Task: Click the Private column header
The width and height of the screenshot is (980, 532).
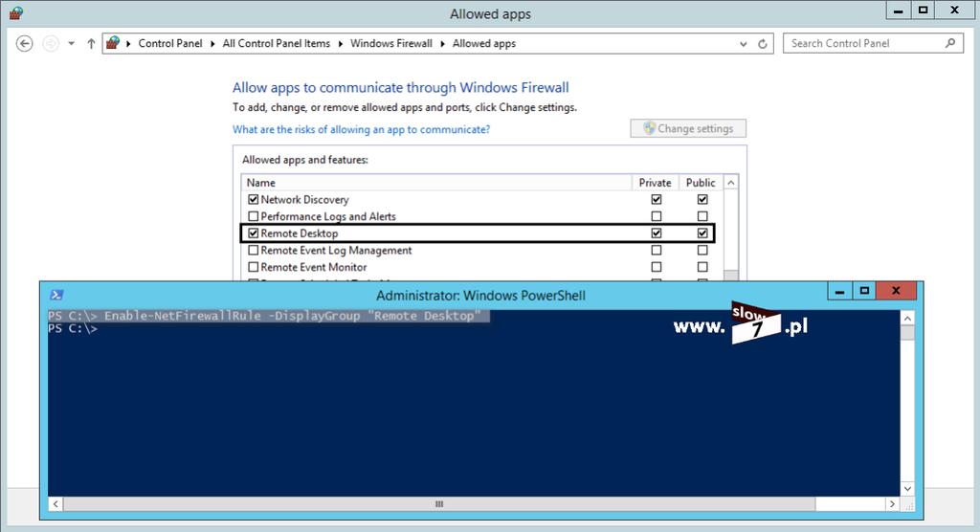Action: (655, 183)
